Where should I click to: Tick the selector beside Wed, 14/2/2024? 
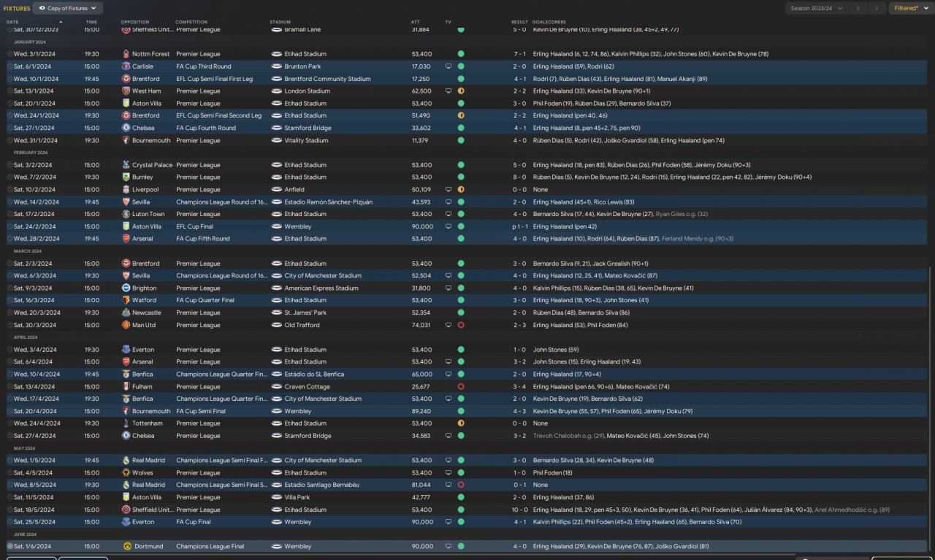point(9,202)
